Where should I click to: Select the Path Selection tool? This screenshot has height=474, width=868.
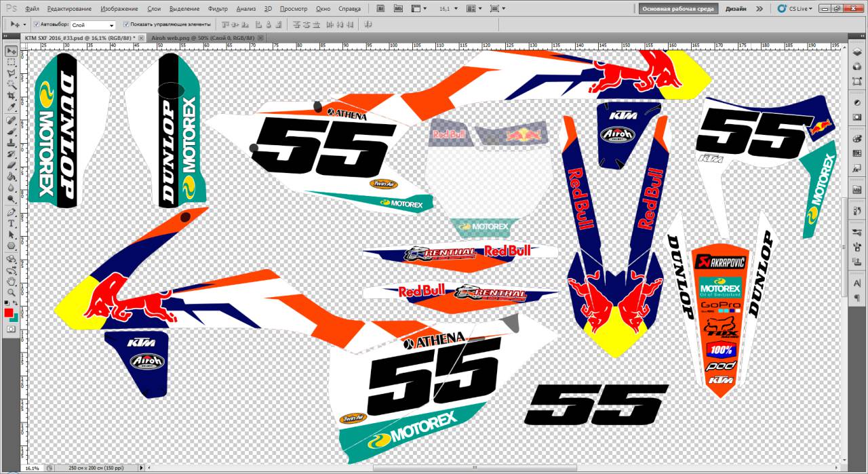[x=12, y=235]
